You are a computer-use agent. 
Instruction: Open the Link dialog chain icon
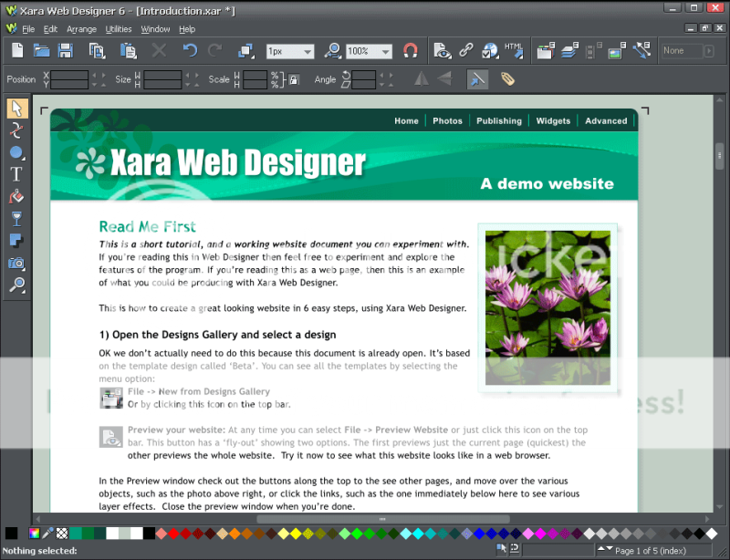tap(466, 50)
